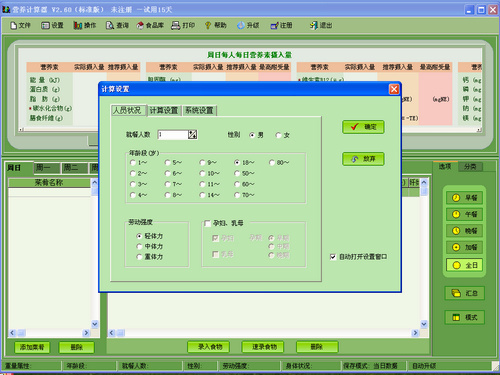Switch to the 系统设置 tab
Viewport: 500px width, 375px height.
[199, 110]
